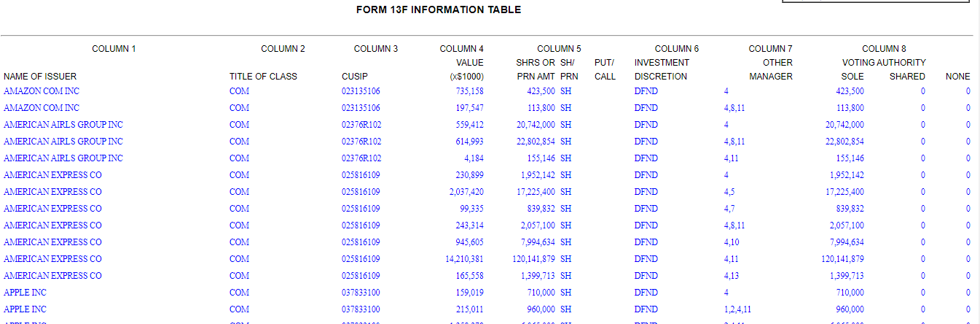
Task: Click the value cell 230,899
Action: pyautogui.click(x=469, y=175)
